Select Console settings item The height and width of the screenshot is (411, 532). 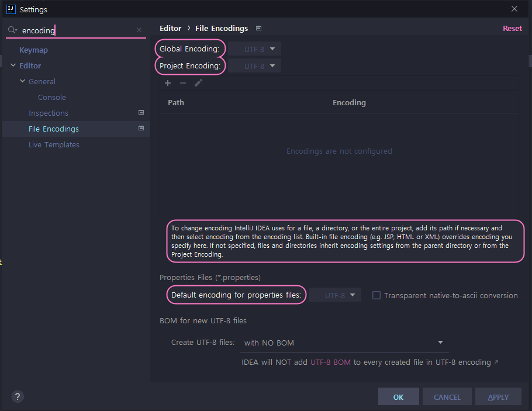[x=52, y=98]
